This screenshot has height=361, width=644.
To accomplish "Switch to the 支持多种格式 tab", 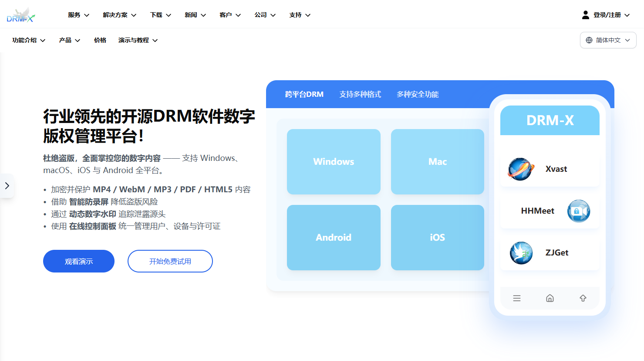I will click(360, 94).
